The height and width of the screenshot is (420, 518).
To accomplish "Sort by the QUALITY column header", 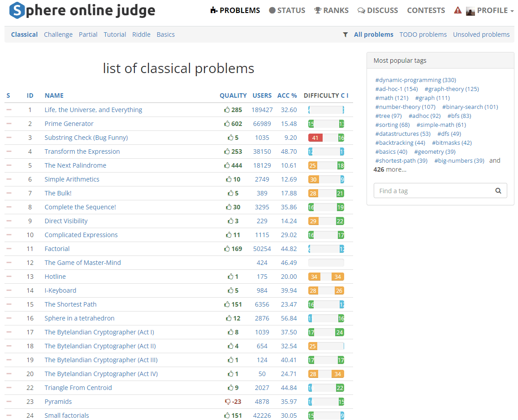I will [233, 95].
